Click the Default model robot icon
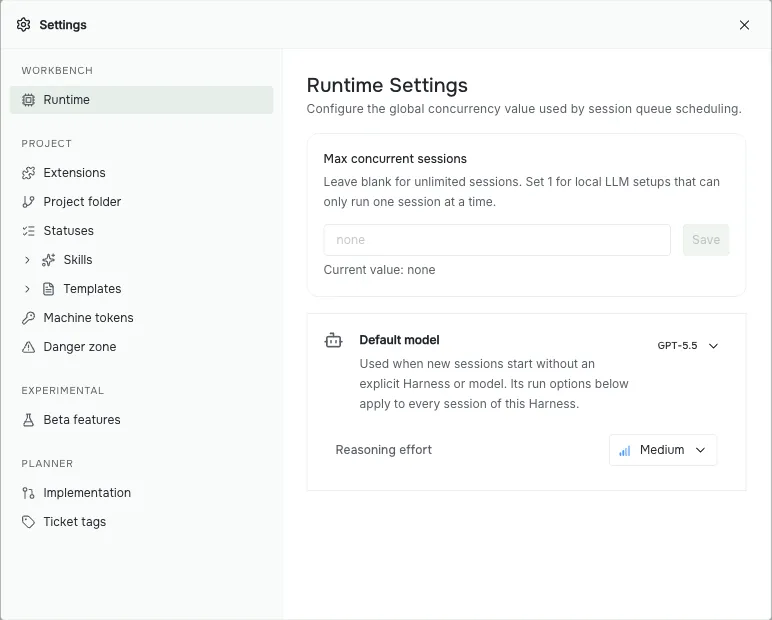The height and width of the screenshot is (620, 772). pyautogui.click(x=333, y=340)
